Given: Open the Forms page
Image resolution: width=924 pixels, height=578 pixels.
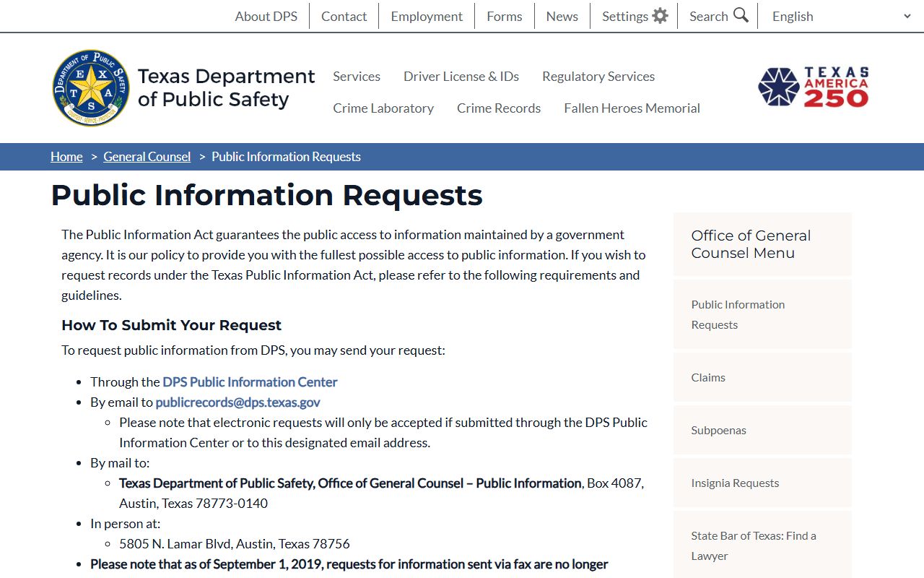Looking at the screenshot, I should pyautogui.click(x=504, y=16).
